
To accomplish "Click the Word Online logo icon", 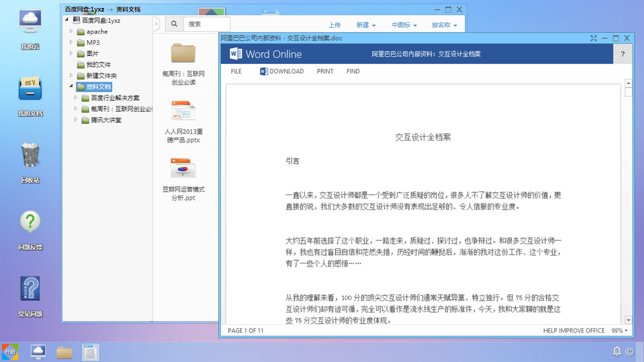I will coord(236,54).
